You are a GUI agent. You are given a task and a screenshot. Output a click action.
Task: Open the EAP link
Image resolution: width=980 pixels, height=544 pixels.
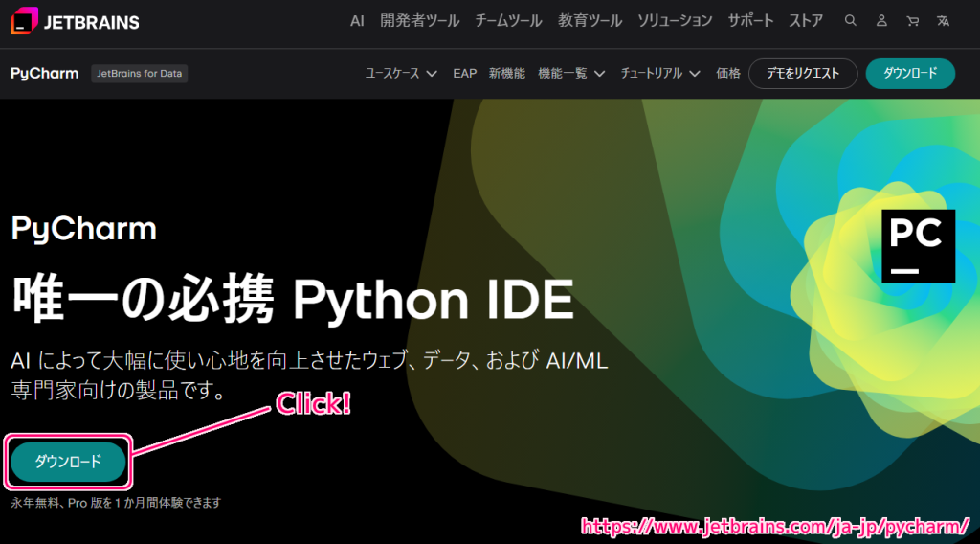tap(465, 73)
